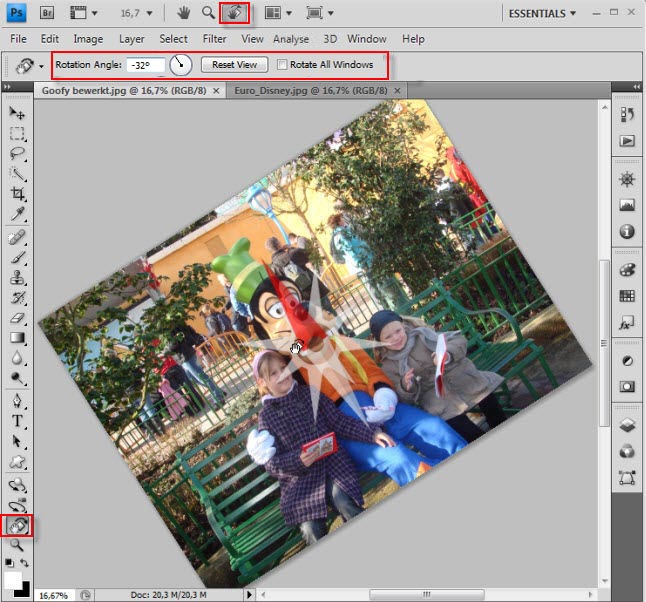Close the Goofy bewerkt.jpg document tab
This screenshot has width=646, height=602.
pyautogui.click(x=216, y=91)
